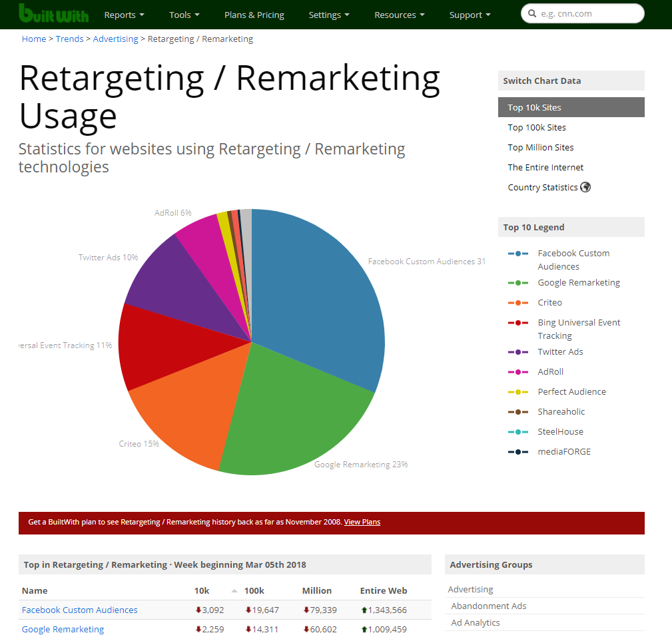
Task: Click the Criteo legend marker
Action: click(x=517, y=303)
